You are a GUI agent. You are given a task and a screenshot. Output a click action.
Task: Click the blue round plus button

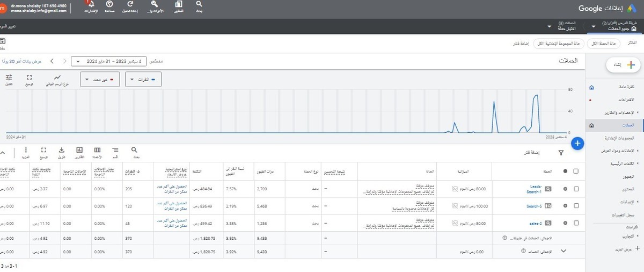tap(577, 143)
